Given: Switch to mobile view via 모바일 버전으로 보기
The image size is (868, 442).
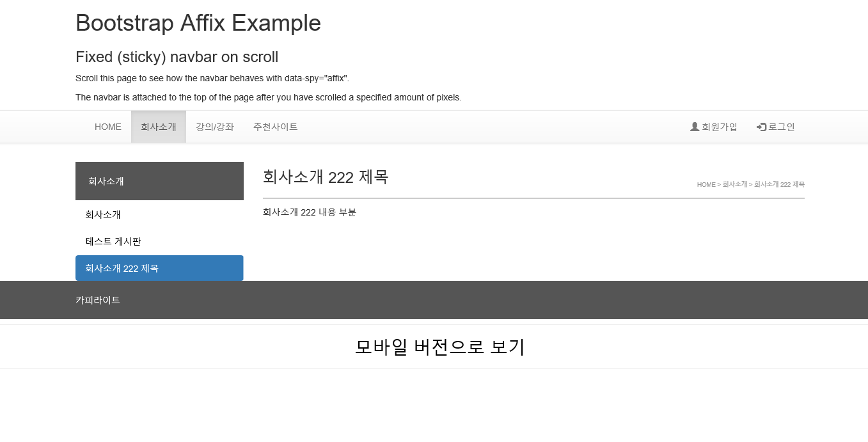Looking at the screenshot, I should 440,347.
